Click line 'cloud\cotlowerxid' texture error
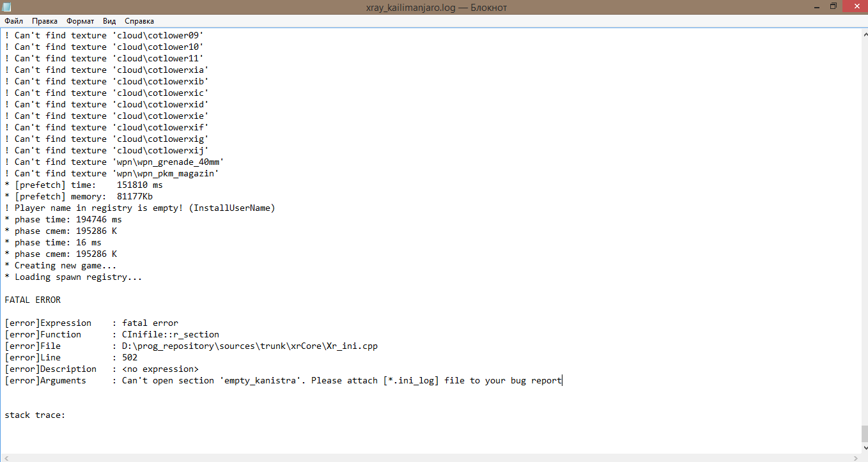 coord(107,104)
